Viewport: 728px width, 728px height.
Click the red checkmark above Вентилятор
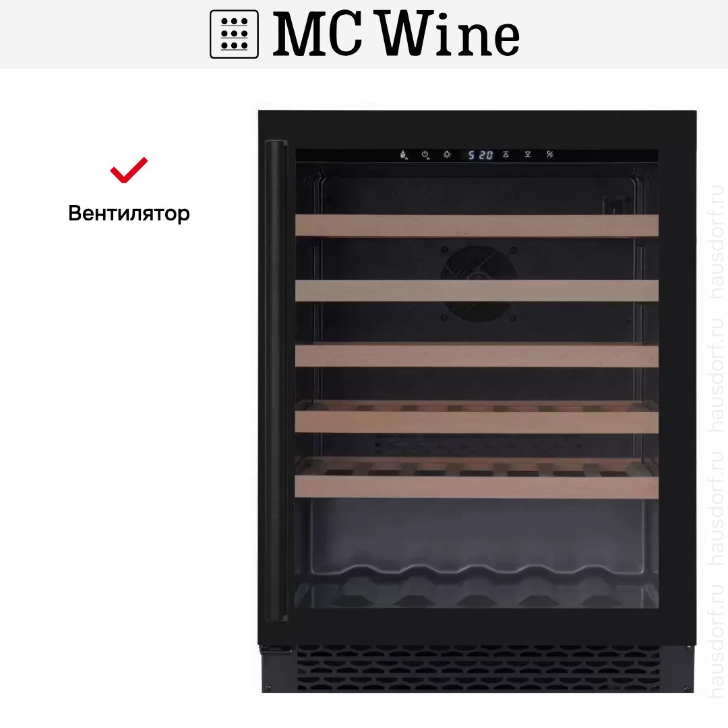129,170
